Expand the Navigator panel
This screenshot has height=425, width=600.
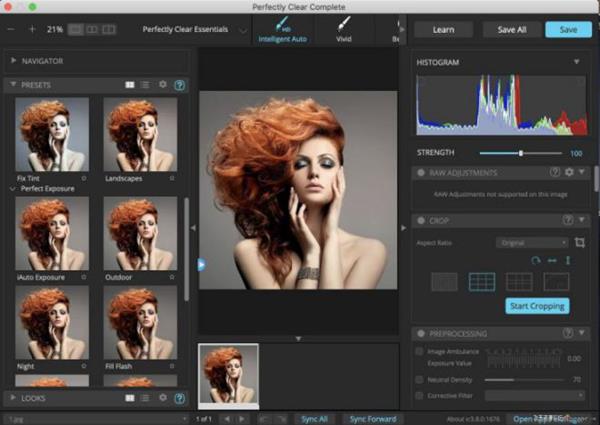pos(13,61)
